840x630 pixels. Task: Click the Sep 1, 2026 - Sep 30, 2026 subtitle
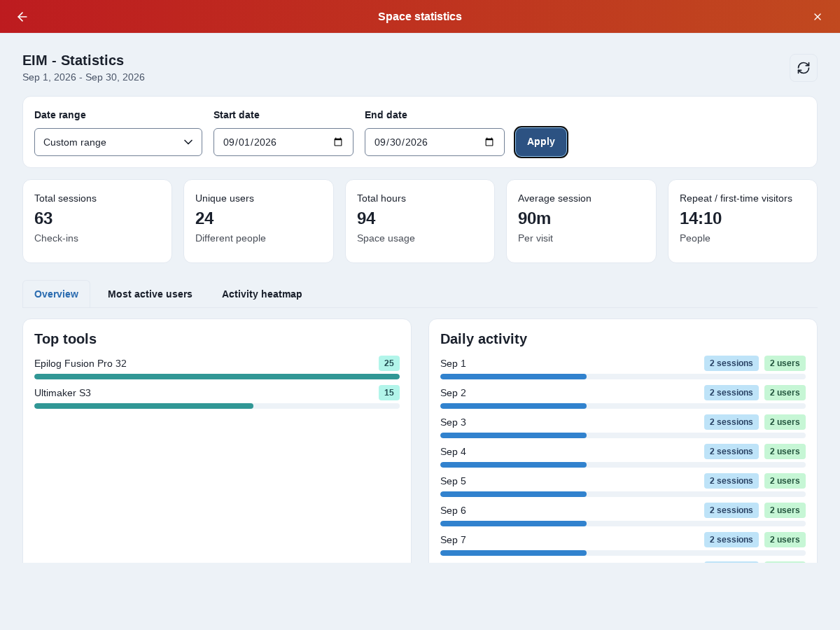coord(83,77)
